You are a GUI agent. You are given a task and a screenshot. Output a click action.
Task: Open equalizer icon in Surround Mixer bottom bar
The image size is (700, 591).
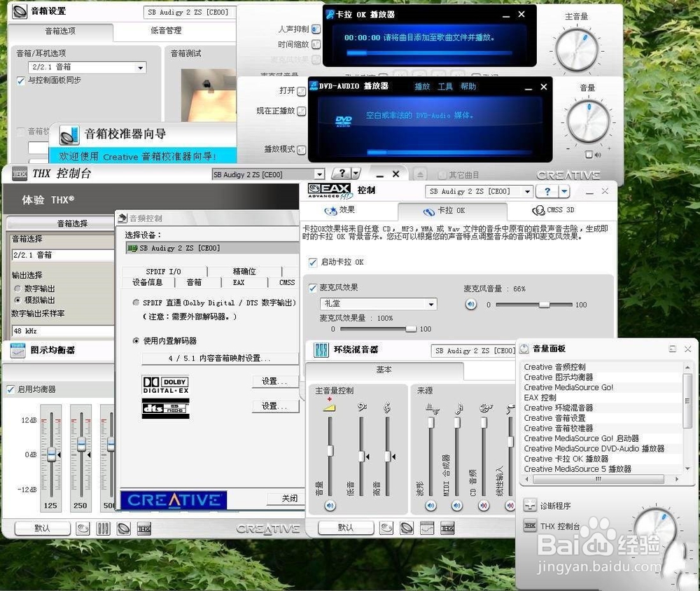(427, 529)
